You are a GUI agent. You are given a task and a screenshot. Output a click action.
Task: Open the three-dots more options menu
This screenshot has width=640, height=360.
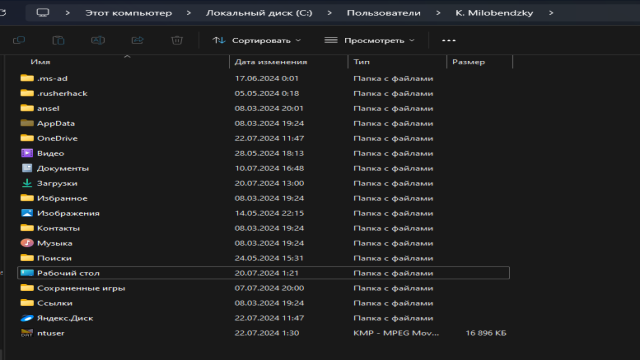[449, 40]
